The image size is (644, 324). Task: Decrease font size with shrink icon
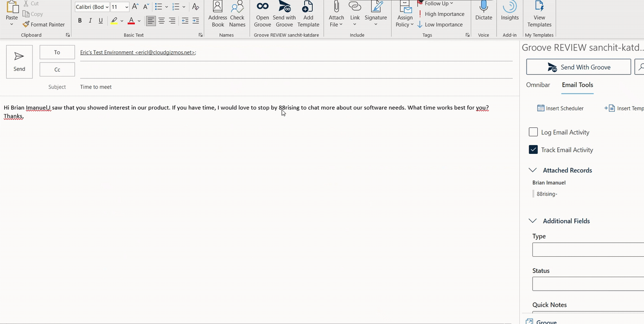point(146,6)
